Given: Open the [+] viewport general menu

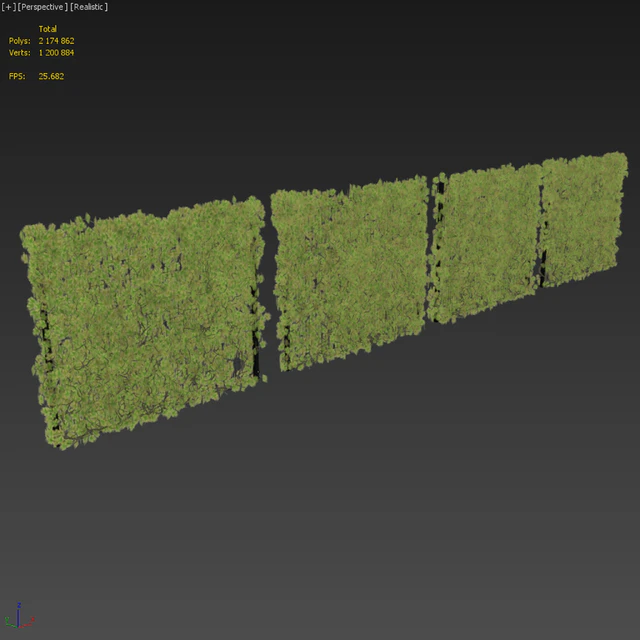Looking at the screenshot, I should click(9, 7).
